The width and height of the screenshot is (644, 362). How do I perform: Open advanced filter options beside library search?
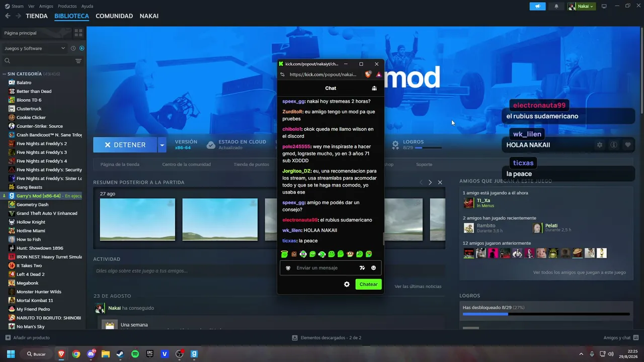78,61
